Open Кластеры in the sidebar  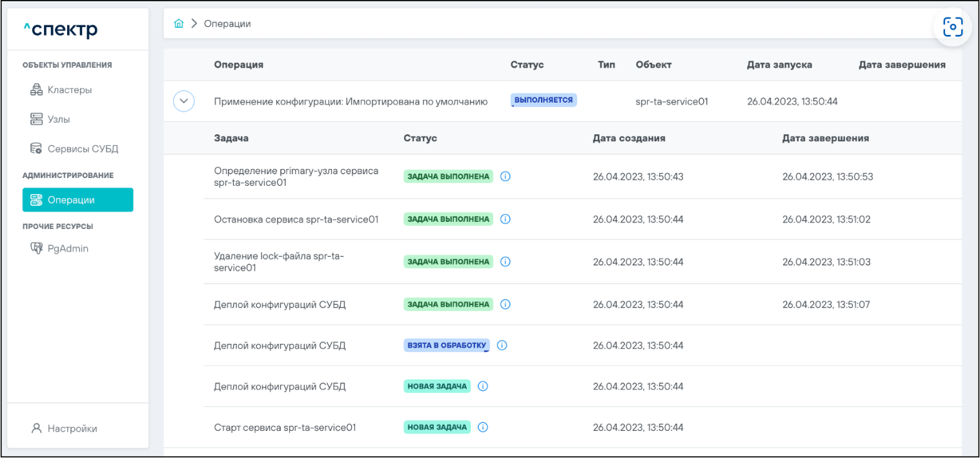70,90
